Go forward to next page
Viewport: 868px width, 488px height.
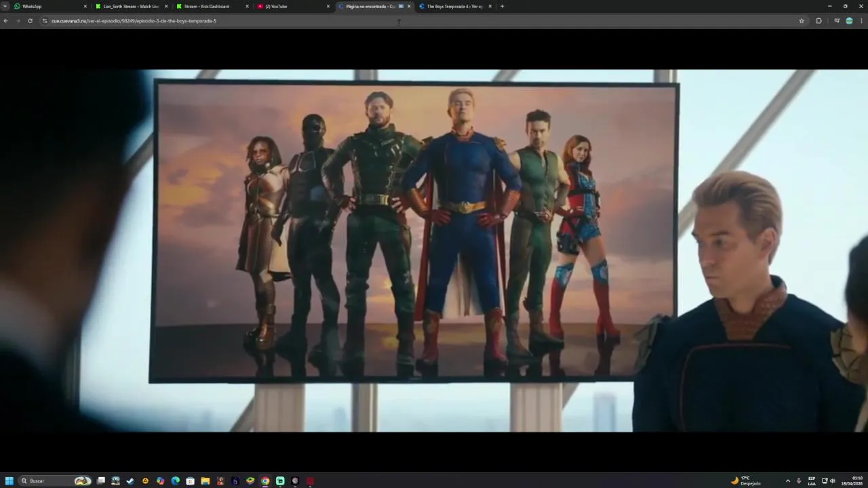pyautogui.click(x=18, y=21)
